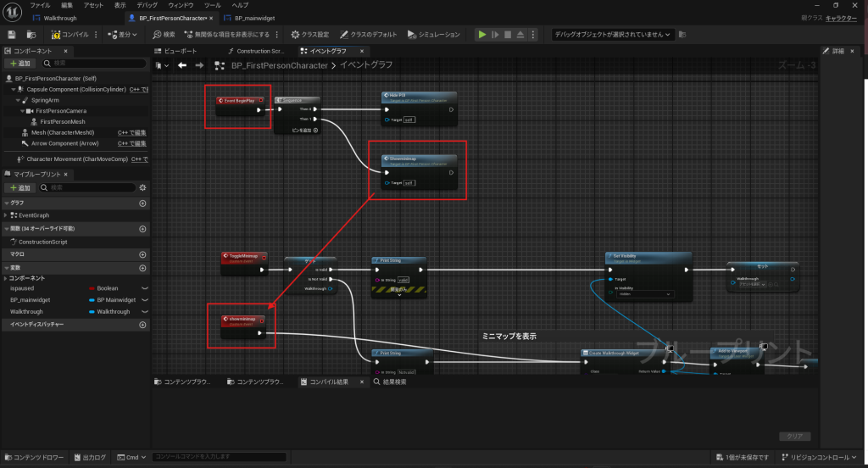Open Class Settings (クラス設定)
Viewport: 868px width, 468px height.
click(x=309, y=35)
